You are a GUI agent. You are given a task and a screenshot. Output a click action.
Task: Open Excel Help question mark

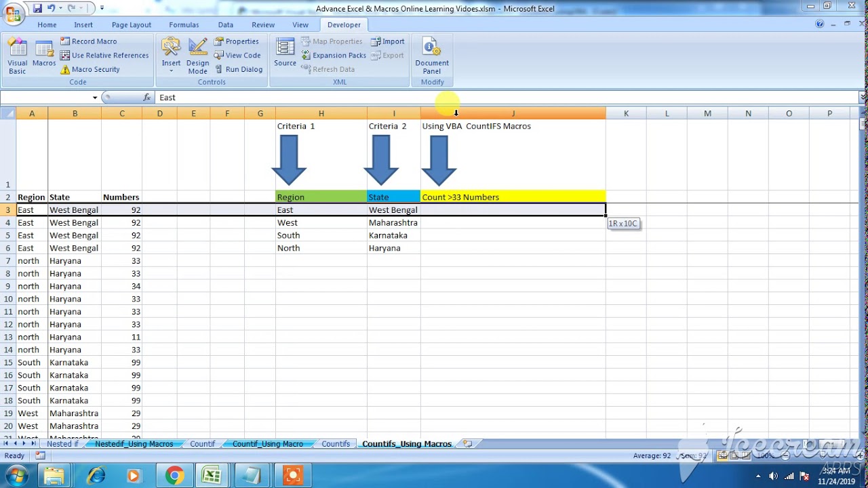[x=819, y=24]
